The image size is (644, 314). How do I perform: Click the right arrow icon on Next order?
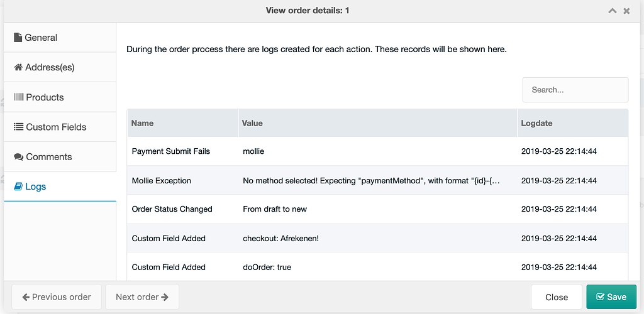(x=165, y=297)
